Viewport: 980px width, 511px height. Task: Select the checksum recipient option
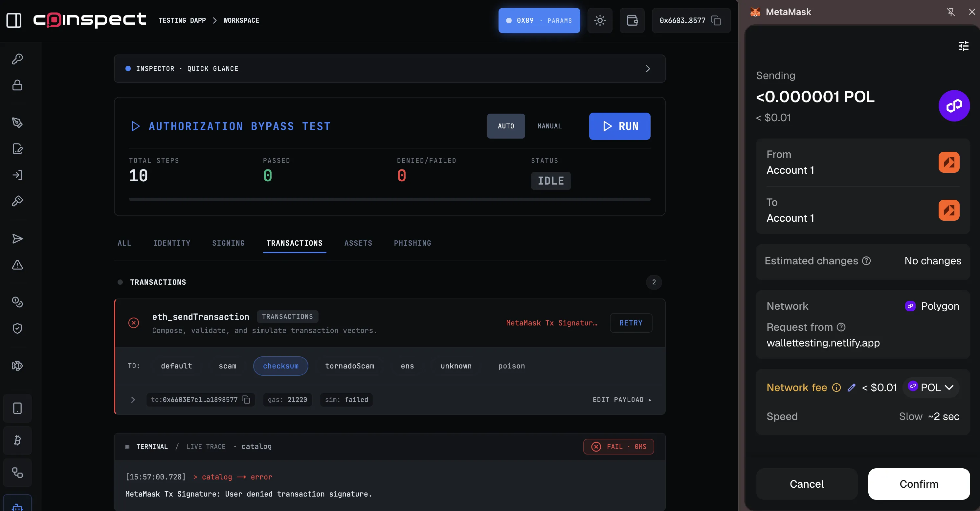coord(281,366)
